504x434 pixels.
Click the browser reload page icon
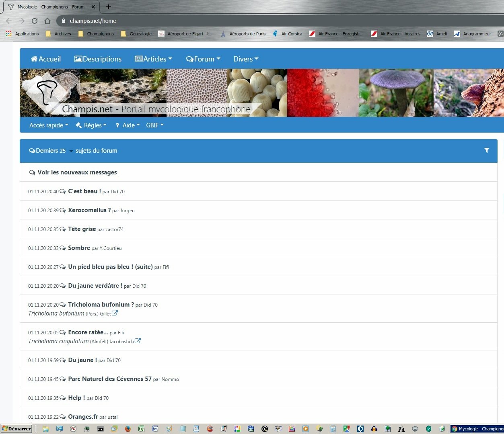coord(35,21)
